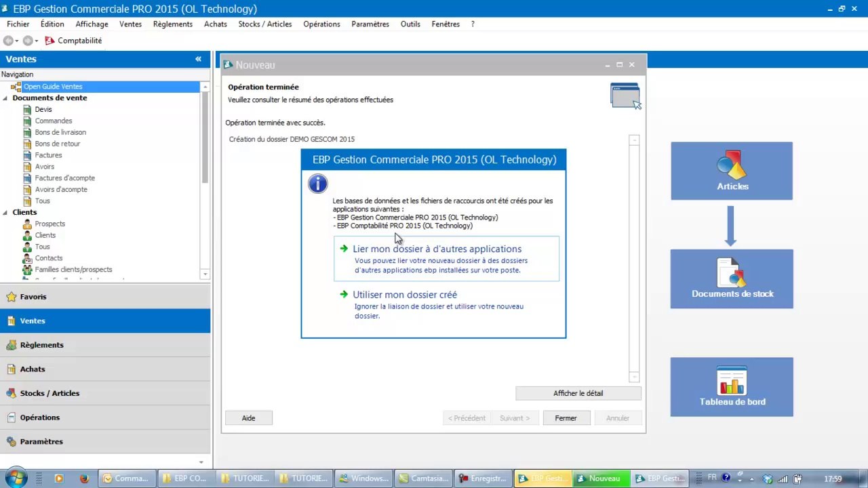
Task: Click the Commandes document icon
Action: click(27, 121)
